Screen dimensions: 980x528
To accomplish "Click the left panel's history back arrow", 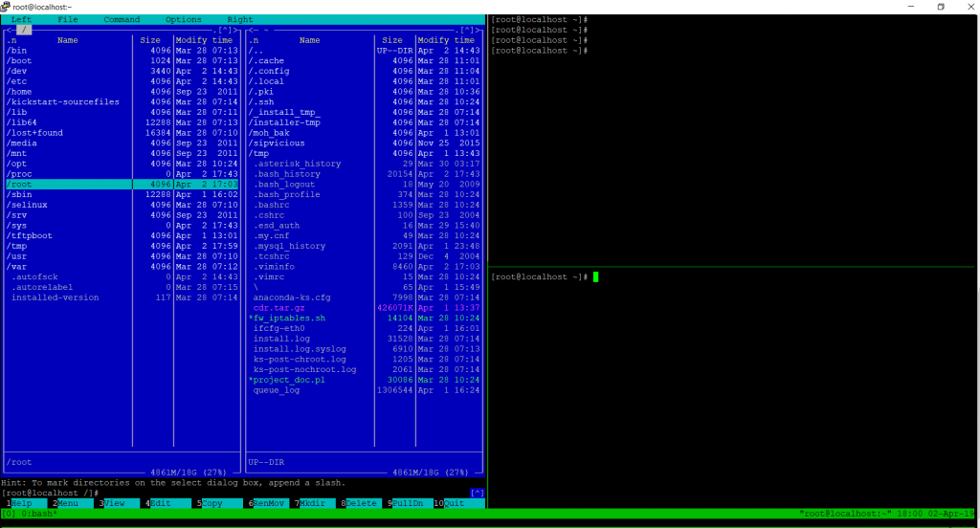I will 8,30.
